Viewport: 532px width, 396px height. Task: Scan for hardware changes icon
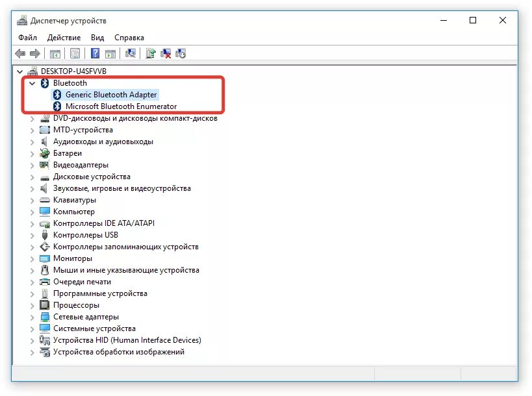point(131,53)
